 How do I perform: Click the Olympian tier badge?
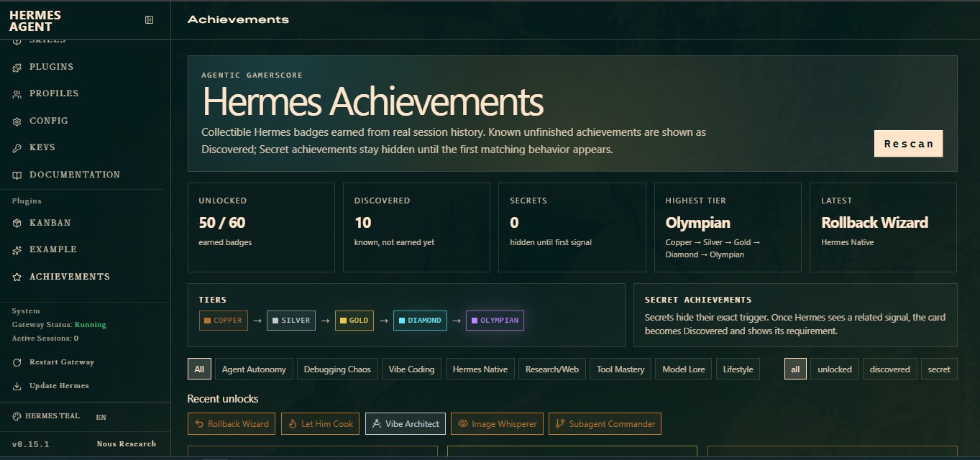point(495,321)
